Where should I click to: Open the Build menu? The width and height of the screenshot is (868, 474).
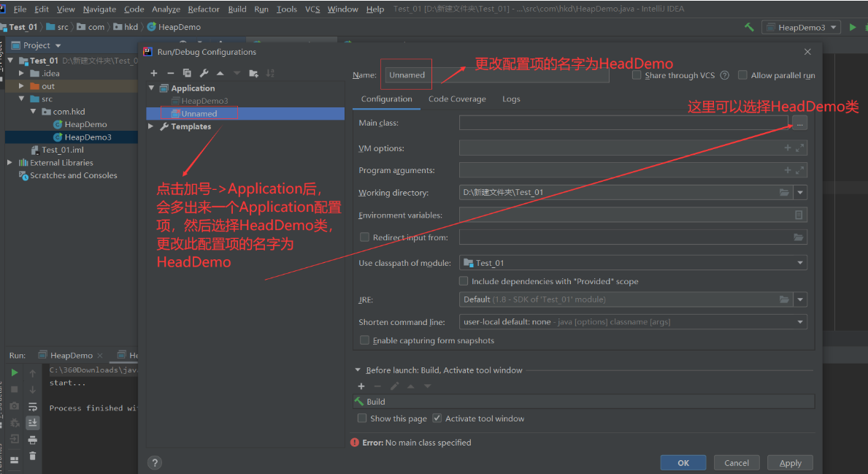(237, 9)
